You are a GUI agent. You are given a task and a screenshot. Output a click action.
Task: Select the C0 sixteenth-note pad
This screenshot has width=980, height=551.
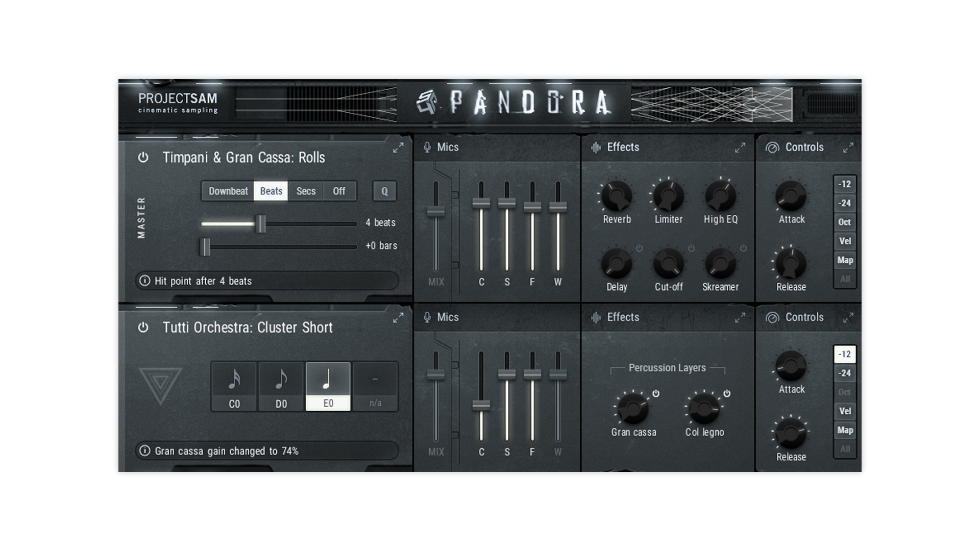(234, 386)
